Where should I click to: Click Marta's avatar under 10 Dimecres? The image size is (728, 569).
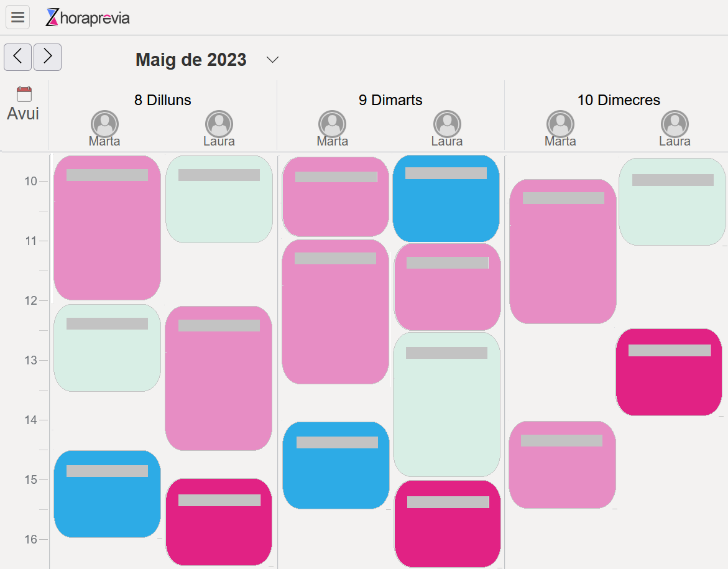560,124
